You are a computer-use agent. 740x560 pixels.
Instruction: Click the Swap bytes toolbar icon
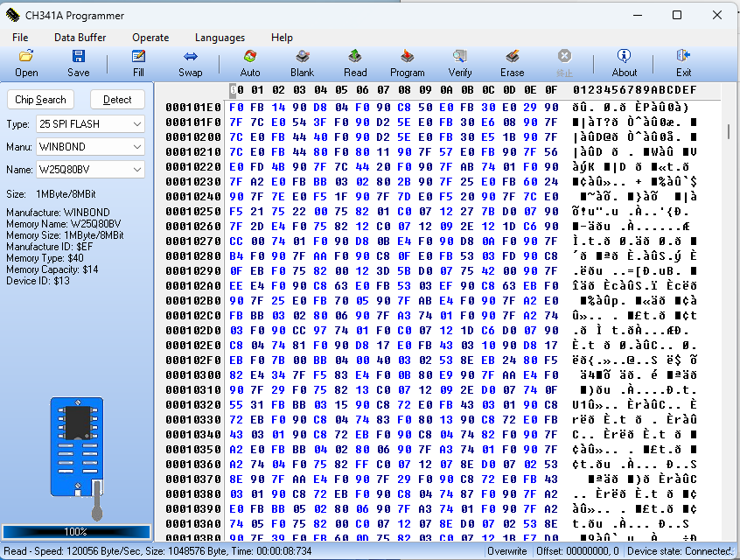click(191, 62)
